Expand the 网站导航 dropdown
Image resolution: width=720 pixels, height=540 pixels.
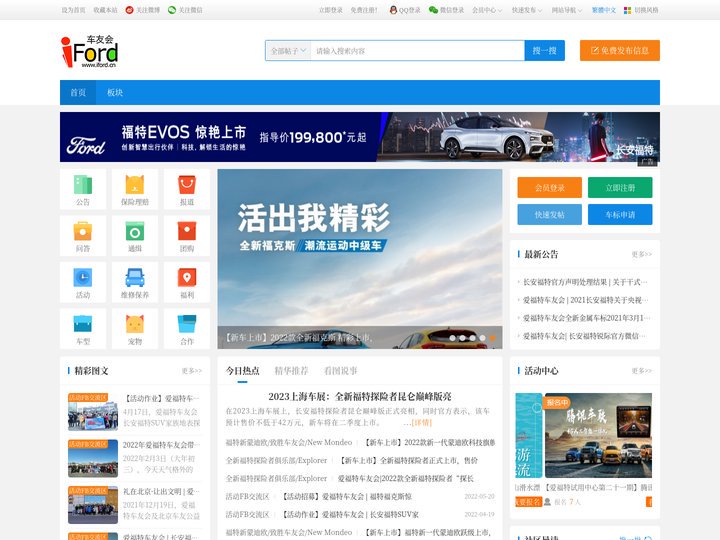click(567, 10)
